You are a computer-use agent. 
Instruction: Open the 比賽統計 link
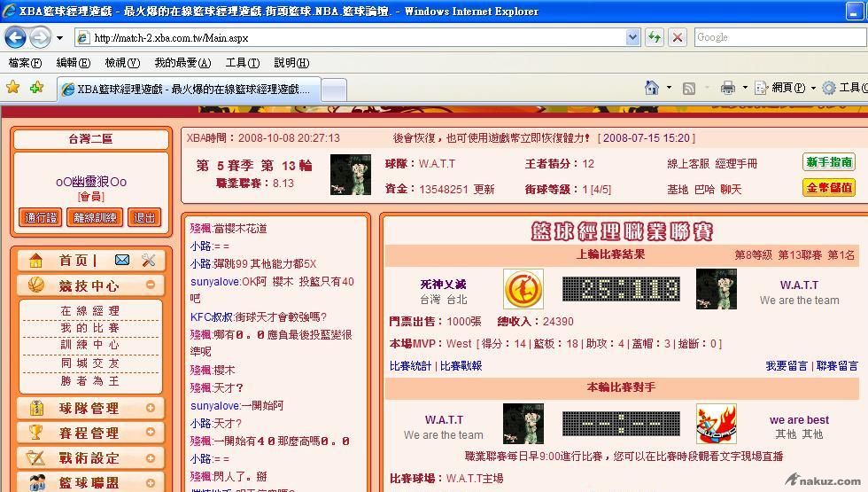pos(410,365)
